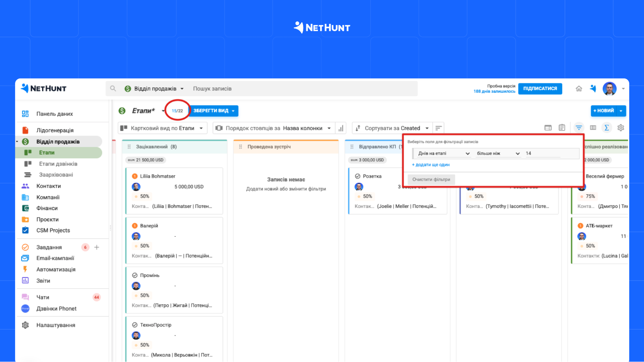Open Порядок стовпців за Назва колонки dropdown
This screenshot has height=362, width=644.
[x=274, y=128]
